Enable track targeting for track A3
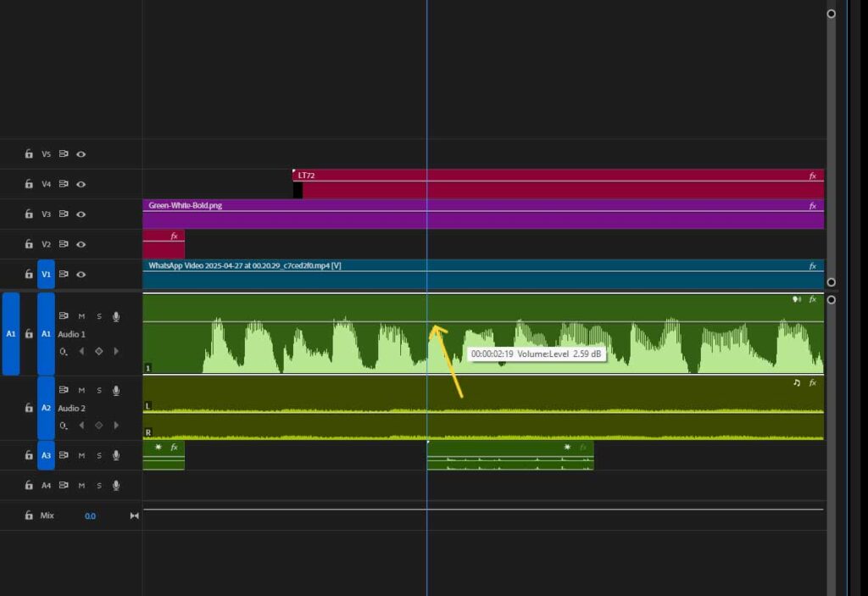 click(x=45, y=454)
